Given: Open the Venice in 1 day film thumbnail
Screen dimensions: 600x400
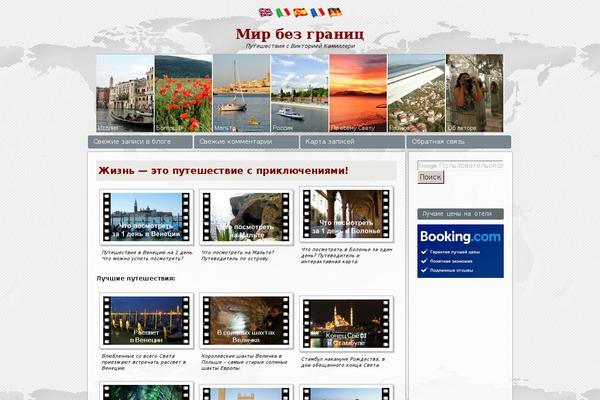Looking at the screenshot, I should (x=147, y=217).
